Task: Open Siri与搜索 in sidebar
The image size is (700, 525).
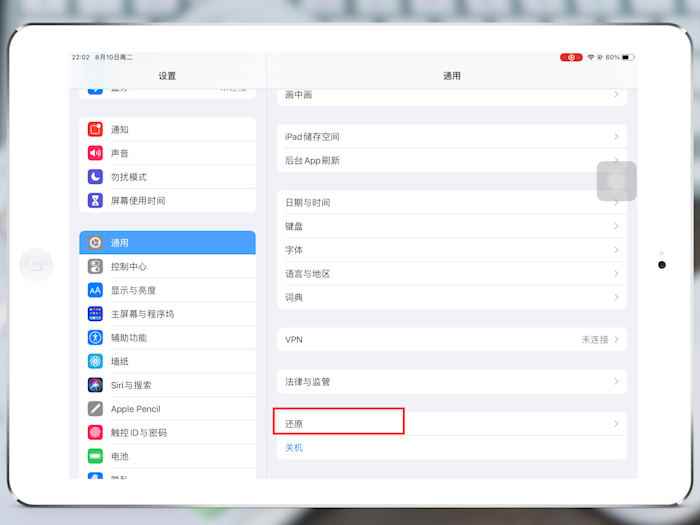Action: (167, 385)
